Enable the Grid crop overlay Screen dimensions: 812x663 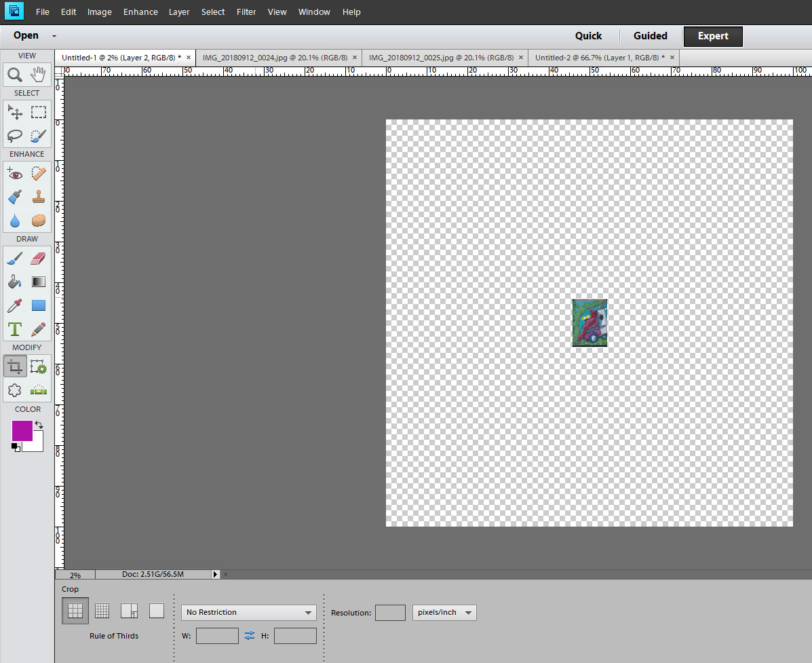[102, 611]
